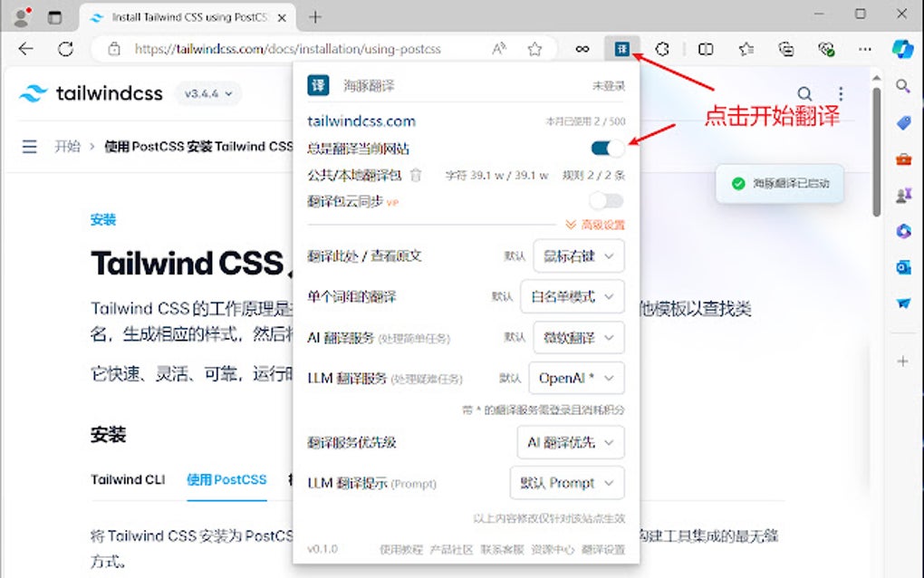Click the 规则 2 / 2 条 text
Viewport: 924px width, 578px height.
pyautogui.click(x=593, y=175)
